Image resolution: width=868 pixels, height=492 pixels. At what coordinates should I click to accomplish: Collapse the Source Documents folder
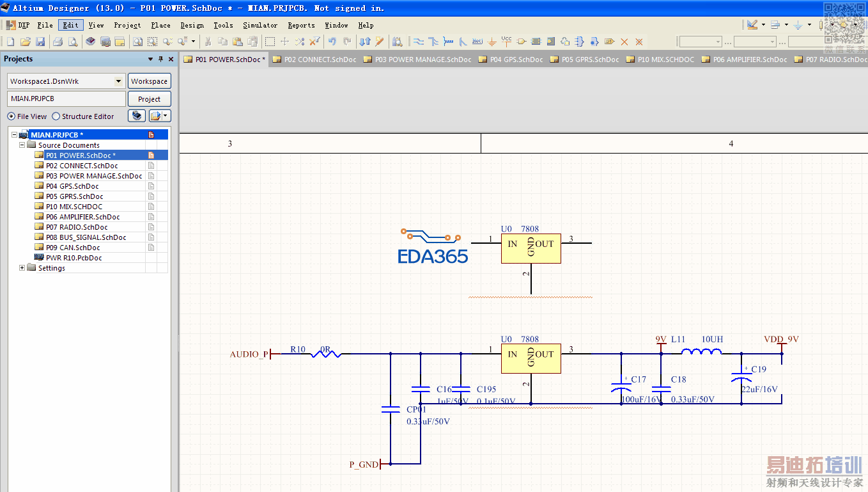tap(22, 145)
